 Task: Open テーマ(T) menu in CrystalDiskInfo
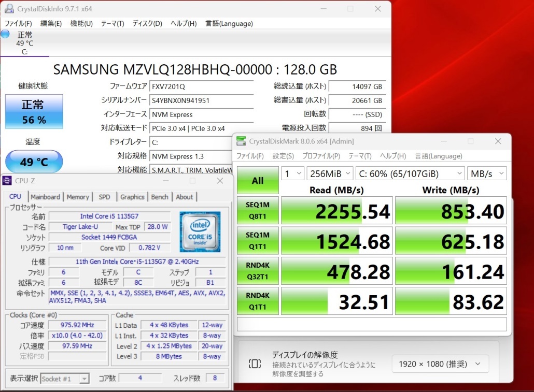(x=113, y=23)
